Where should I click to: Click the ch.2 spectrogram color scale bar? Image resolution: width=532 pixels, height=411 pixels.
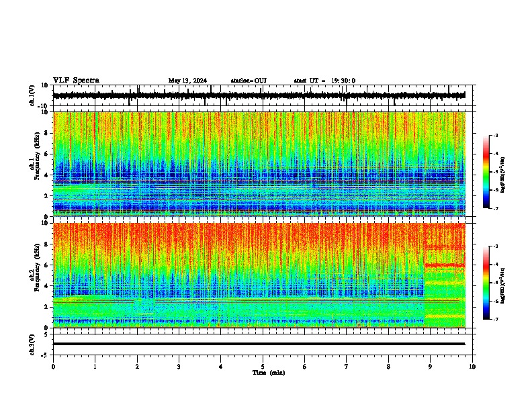pyautogui.click(x=486, y=283)
